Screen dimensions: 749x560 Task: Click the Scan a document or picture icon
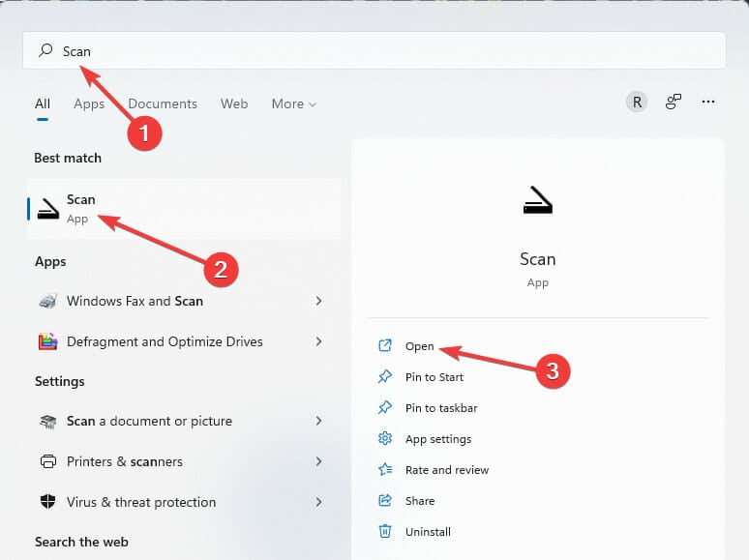tap(47, 421)
